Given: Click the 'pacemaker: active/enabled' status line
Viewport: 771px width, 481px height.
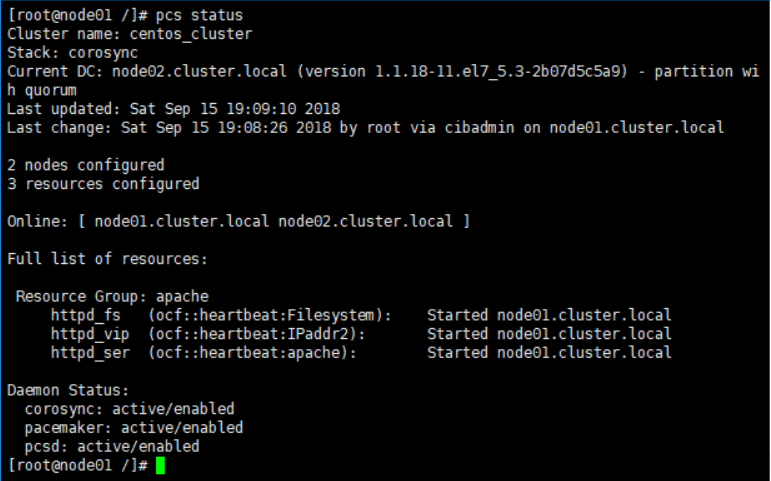Looking at the screenshot, I should (134, 428).
